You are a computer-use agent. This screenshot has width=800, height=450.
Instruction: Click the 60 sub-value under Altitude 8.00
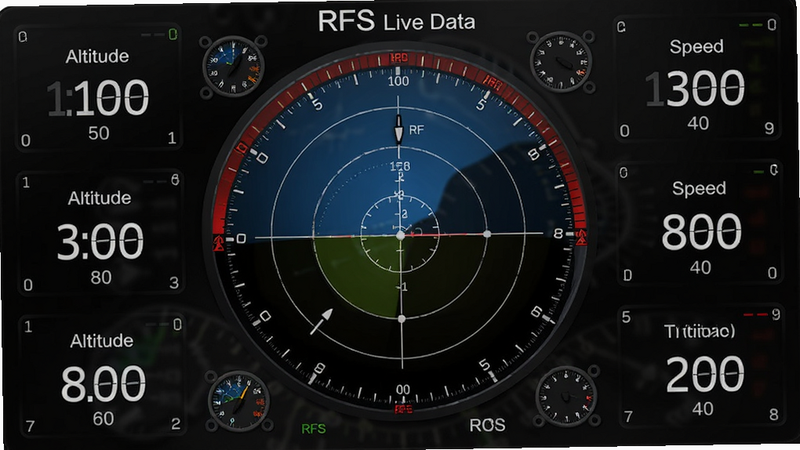[x=103, y=419]
